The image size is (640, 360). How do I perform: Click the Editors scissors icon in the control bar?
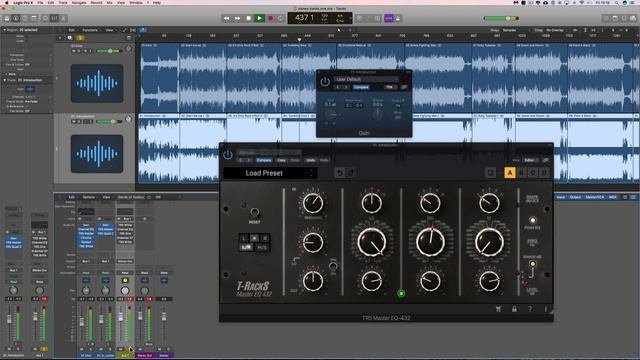pyautogui.click(x=64, y=18)
